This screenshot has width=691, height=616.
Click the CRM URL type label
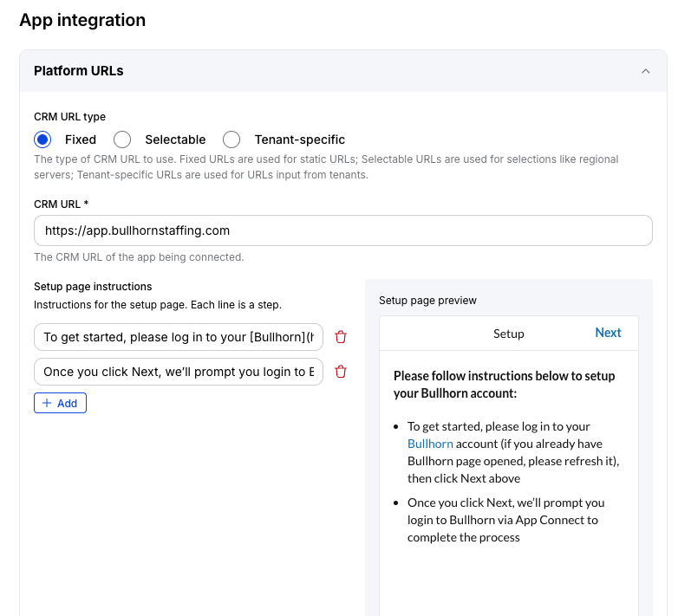pos(70,116)
